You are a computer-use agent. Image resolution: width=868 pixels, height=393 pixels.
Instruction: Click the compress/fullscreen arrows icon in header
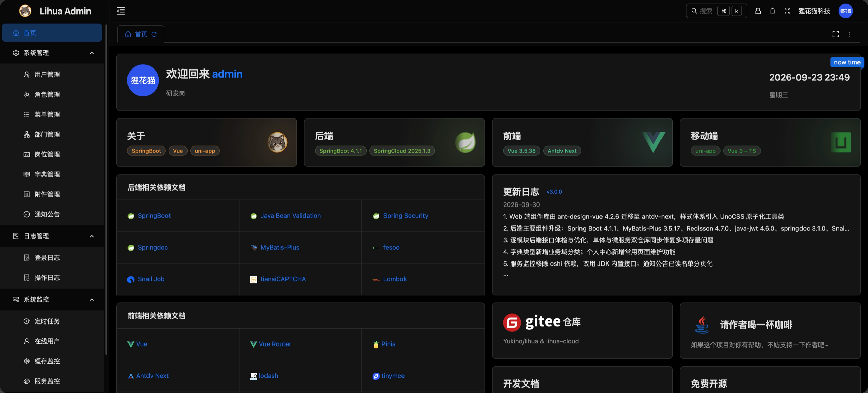point(787,11)
